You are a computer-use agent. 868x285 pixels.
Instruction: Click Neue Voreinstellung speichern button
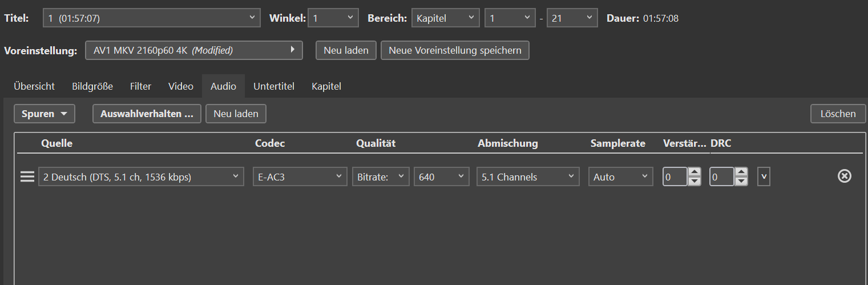(455, 50)
